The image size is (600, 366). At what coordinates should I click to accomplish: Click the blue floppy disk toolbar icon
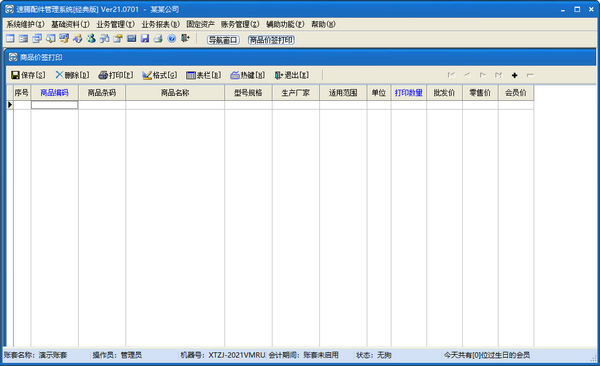(x=145, y=39)
